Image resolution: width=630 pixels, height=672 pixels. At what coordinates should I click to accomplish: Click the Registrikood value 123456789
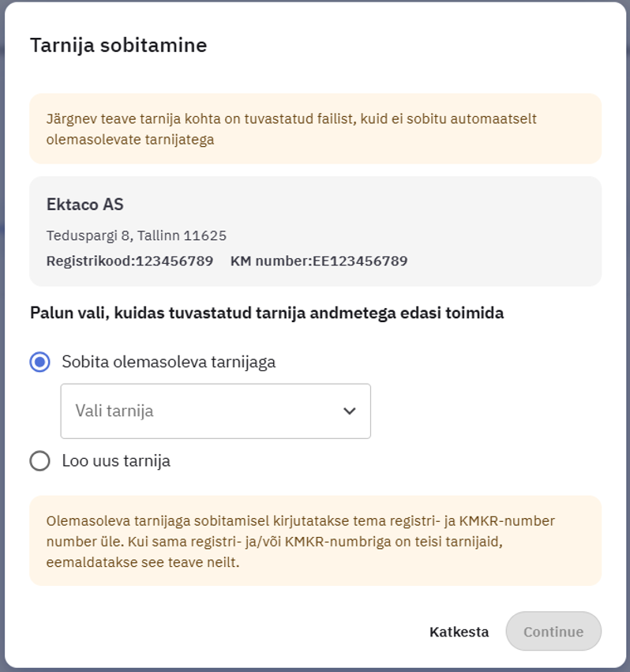pyautogui.click(x=174, y=261)
